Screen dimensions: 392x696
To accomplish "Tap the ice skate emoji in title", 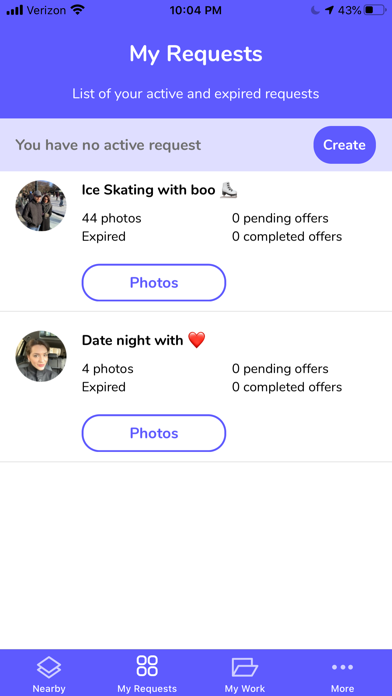I will point(229,190).
